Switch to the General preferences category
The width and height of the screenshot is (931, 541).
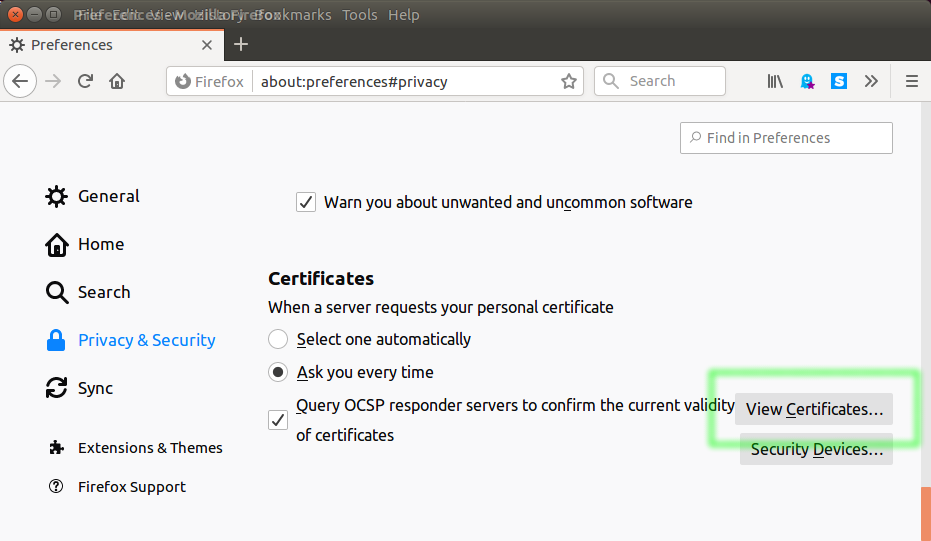click(108, 196)
